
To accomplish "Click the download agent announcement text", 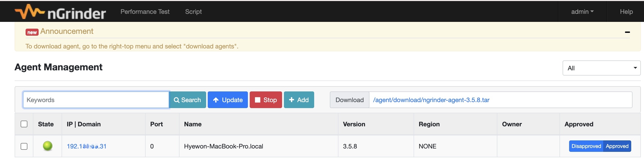I will point(132,46).
